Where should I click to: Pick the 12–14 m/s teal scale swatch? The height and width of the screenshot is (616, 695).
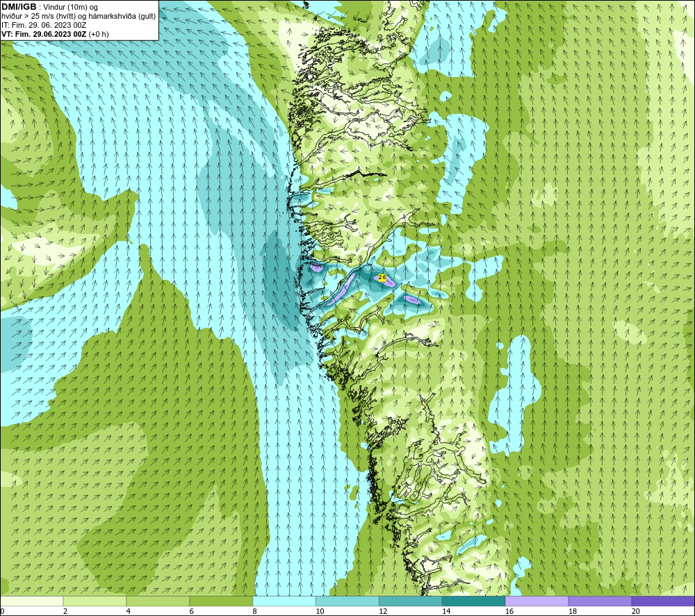pos(411,601)
